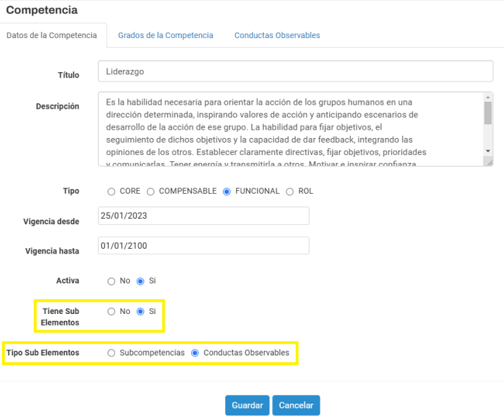Click the Tipo Sub Elementos label
This screenshot has width=504, height=420.
pos(43,353)
